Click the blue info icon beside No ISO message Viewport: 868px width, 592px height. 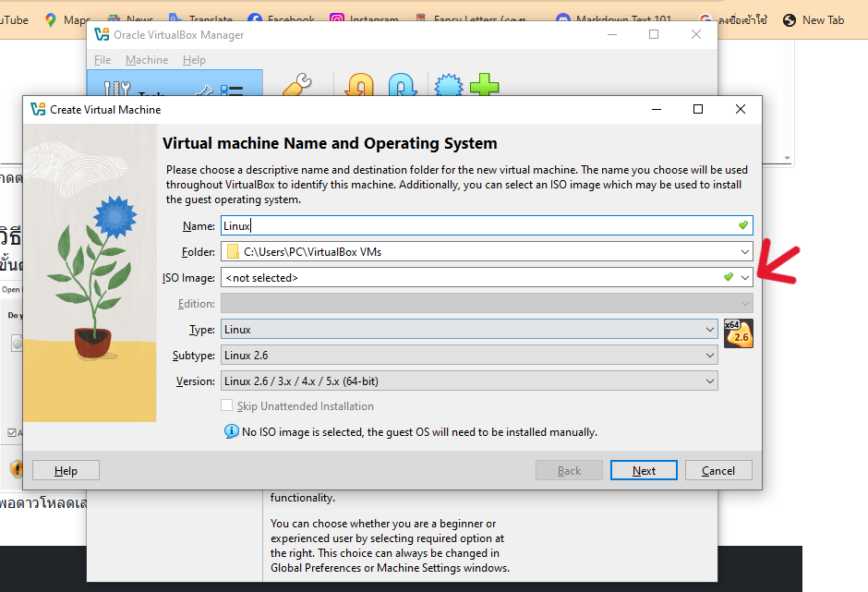point(232,431)
